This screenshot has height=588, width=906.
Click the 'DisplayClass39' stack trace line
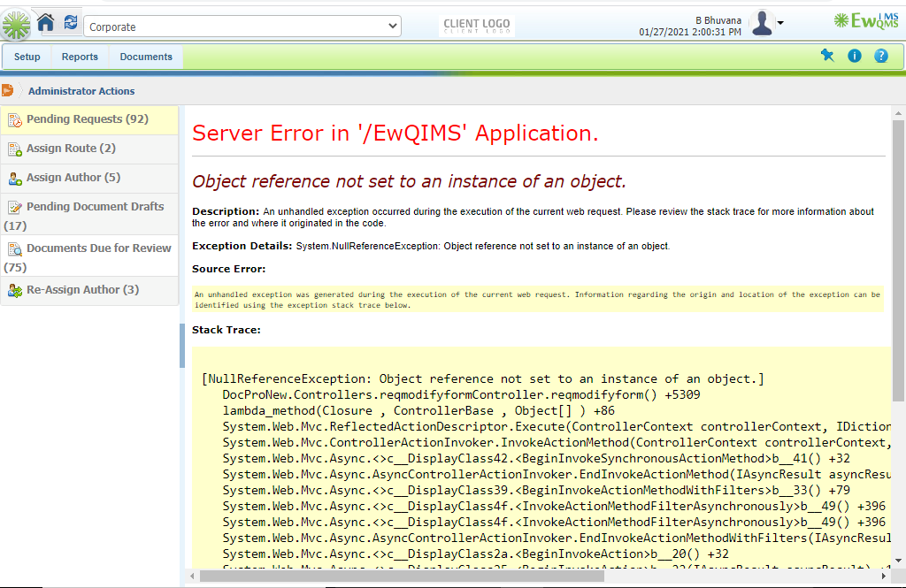(536, 491)
